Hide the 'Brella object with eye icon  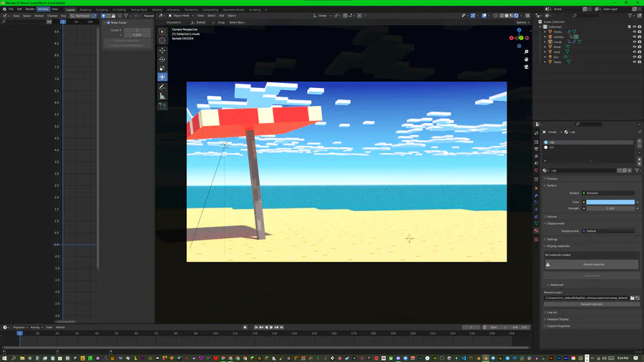click(x=634, y=31)
